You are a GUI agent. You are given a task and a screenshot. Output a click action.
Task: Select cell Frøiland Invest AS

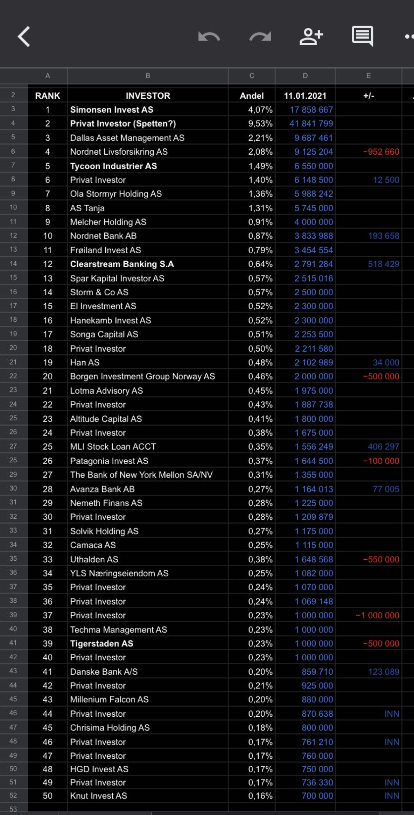(x=148, y=250)
